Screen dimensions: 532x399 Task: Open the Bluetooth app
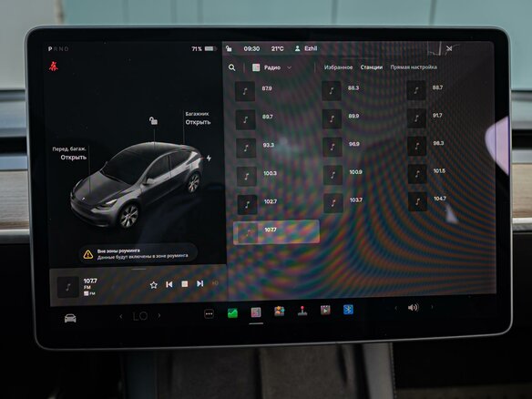348,310
